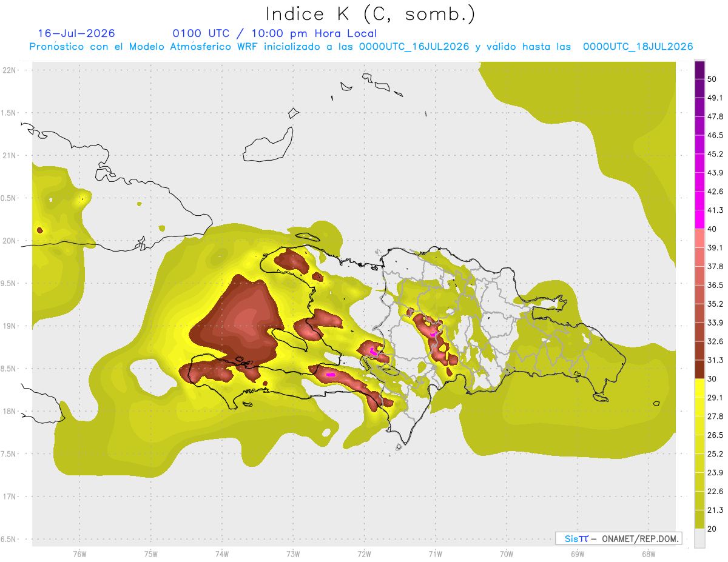Click the legend value "42.6"
Viewport: 728px width, 562px height.
pyautogui.click(x=715, y=192)
